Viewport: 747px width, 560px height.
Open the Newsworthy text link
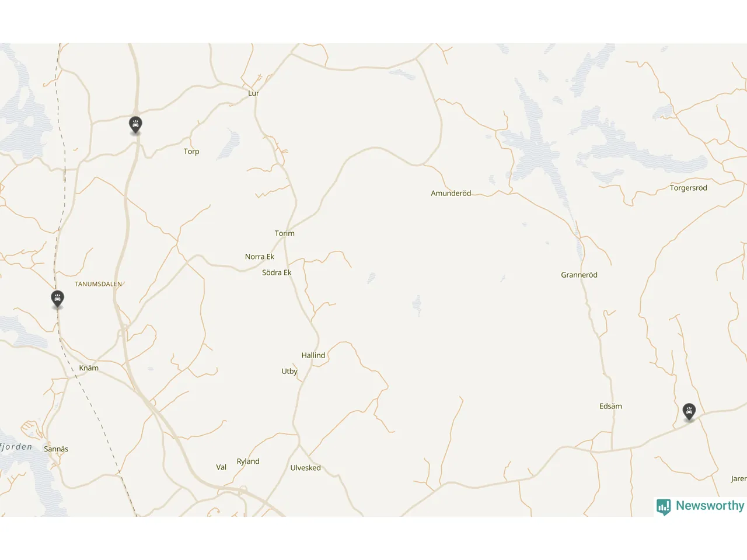tap(710, 506)
